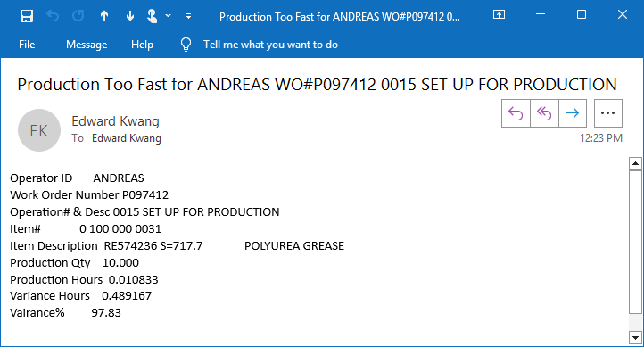Screen dimensions: 644x347
Task: Forward the email with arrow icon
Action: click(x=572, y=113)
